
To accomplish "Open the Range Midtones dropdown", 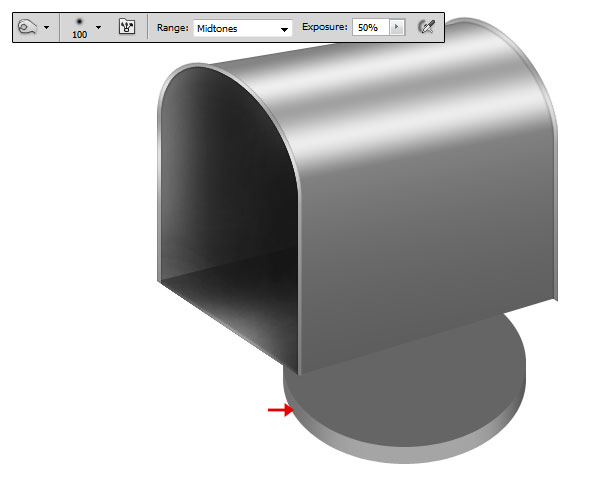I will click(x=243, y=28).
